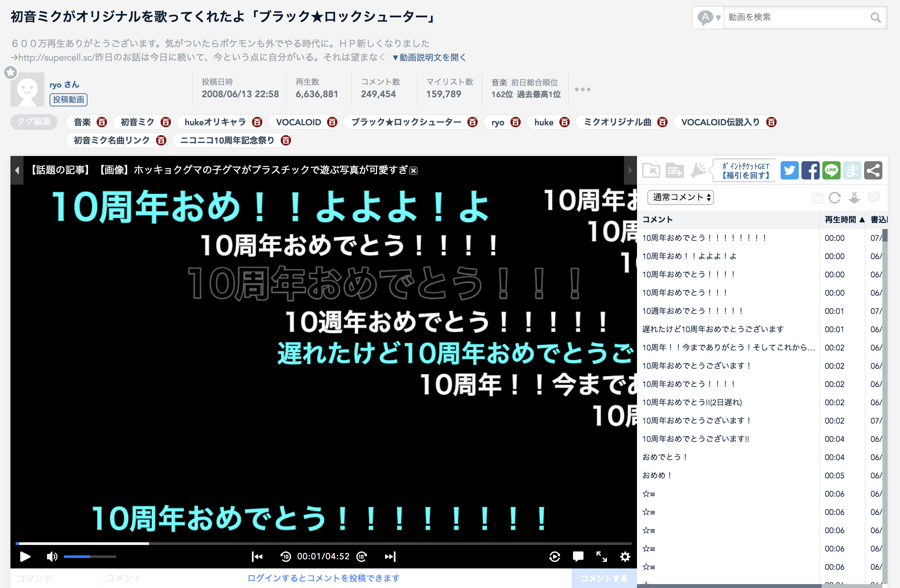Jump to the start of the video
The height and width of the screenshot is (588, 900).
coord(257,556)
